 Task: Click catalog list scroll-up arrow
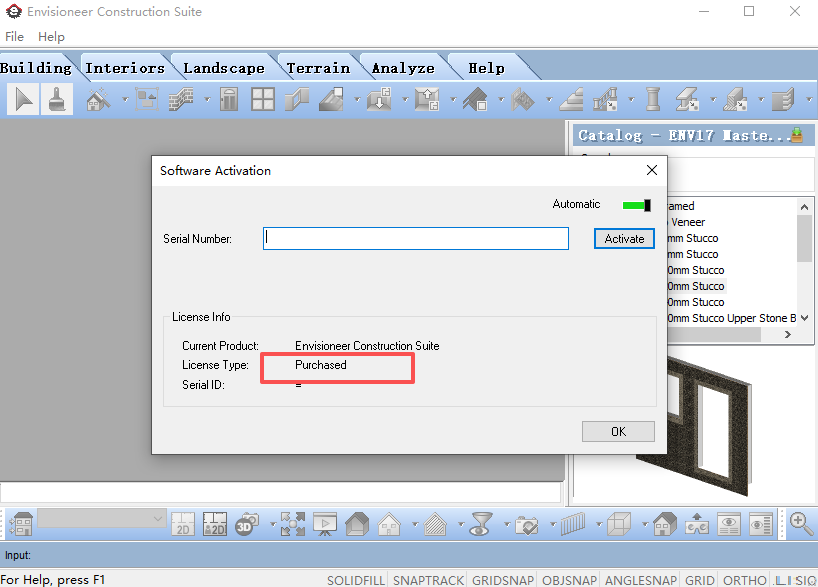(x=804, y=207)
